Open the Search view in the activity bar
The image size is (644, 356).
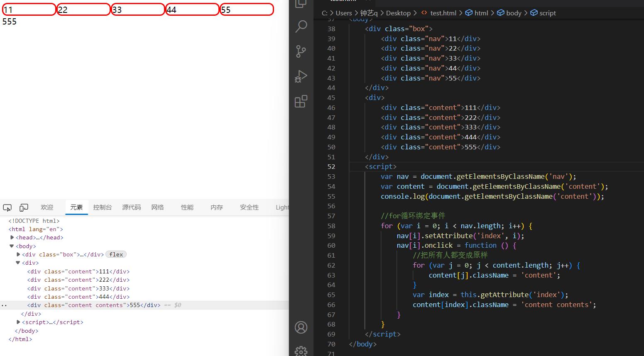301,26
